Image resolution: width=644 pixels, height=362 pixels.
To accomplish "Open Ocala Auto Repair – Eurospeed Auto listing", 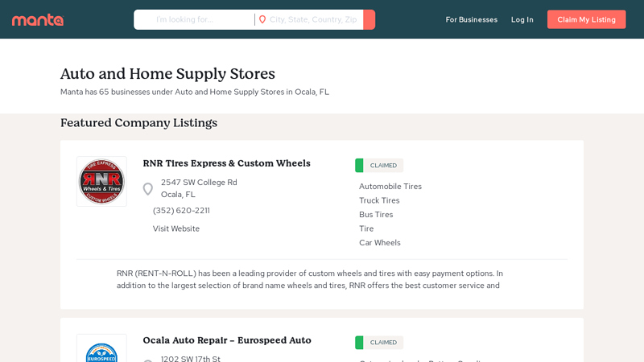I will [227, 340].
